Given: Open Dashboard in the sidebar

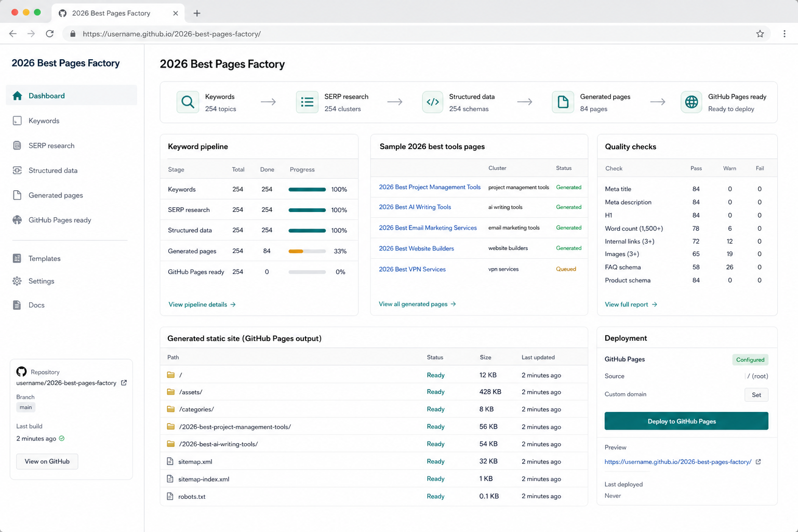Looking at the screenshot, I should tap(72, 96).
